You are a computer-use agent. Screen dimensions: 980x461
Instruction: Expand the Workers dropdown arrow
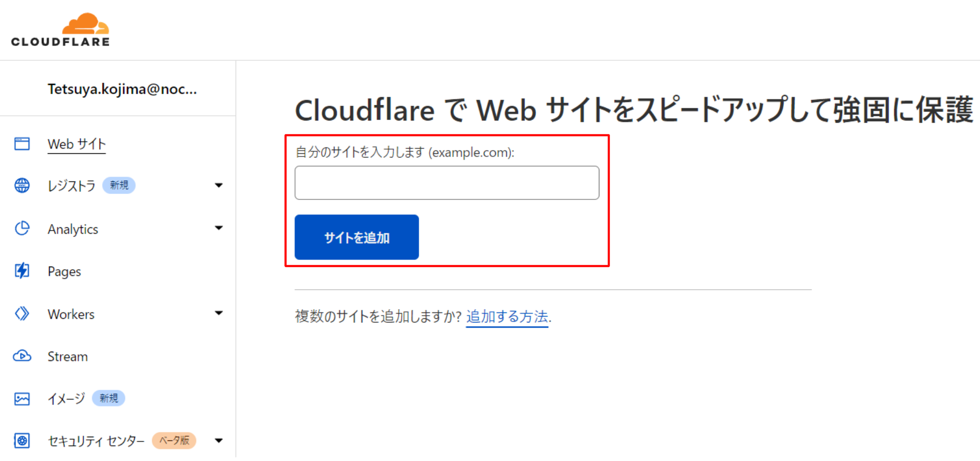(219, 313)
